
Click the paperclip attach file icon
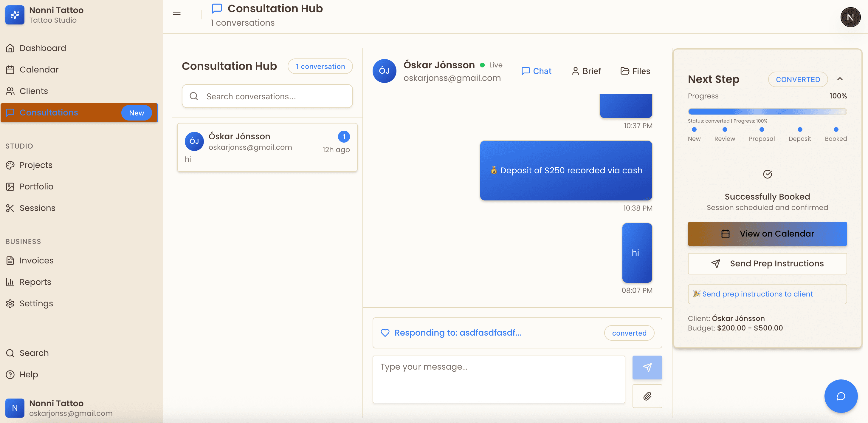point(647,396)
